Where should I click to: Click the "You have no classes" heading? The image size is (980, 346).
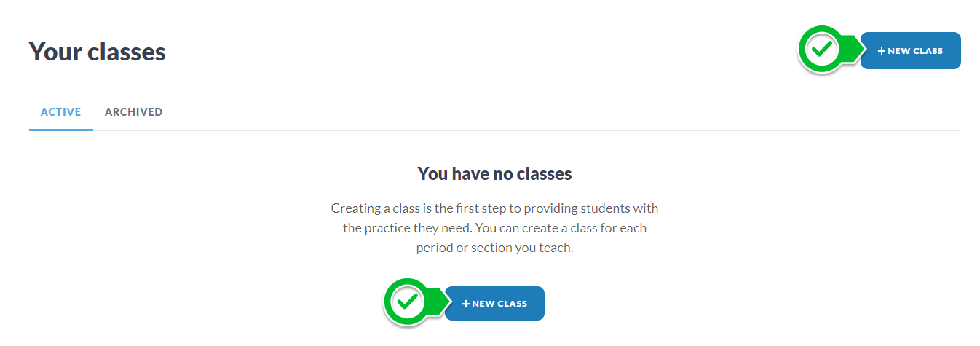pyautogui.click(x=494, y=174)
